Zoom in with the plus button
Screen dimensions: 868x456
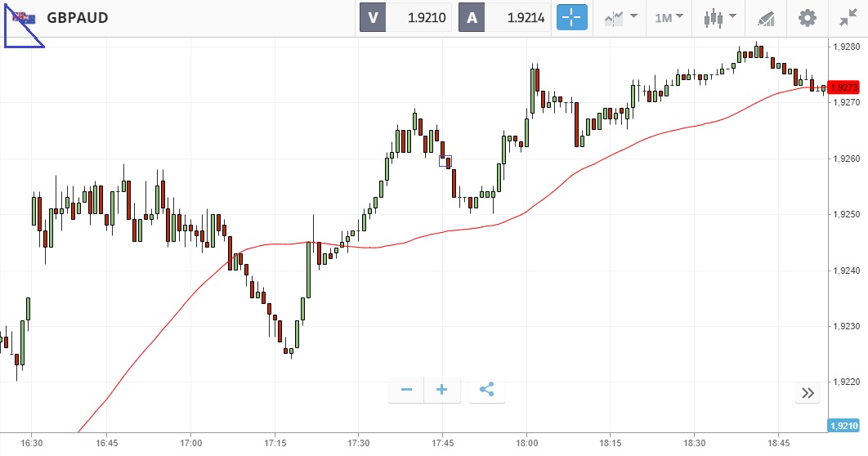click(x=442, y=390)
